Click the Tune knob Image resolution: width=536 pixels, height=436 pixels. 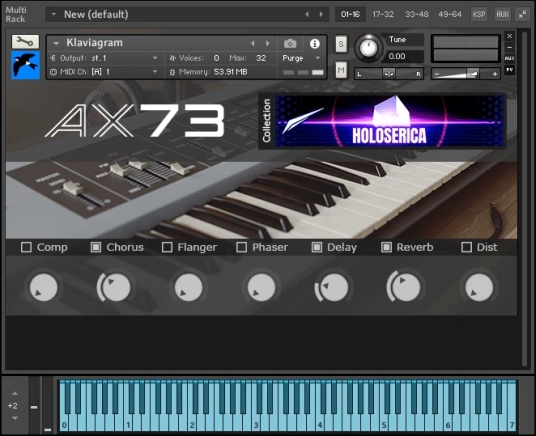(x=368, y=48)
